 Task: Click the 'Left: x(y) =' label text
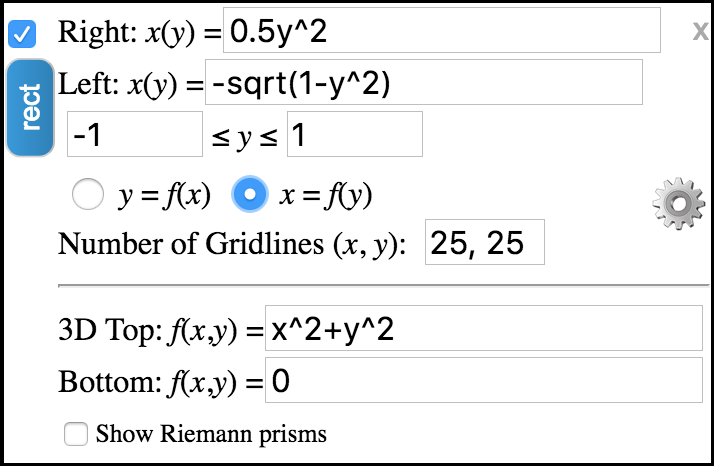(x=131, y=85)
